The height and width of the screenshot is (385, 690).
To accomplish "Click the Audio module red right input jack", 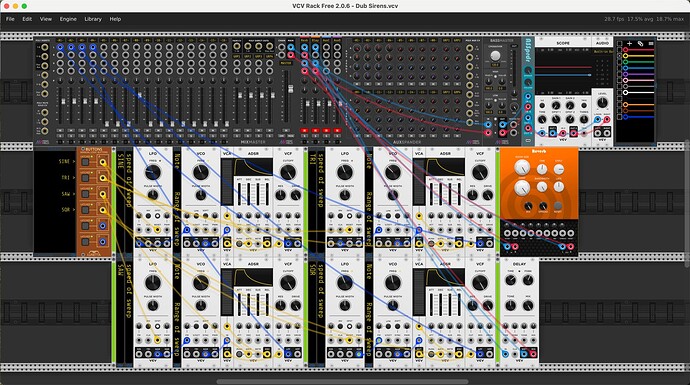I will pyautogui.click(x=607, y=119).
